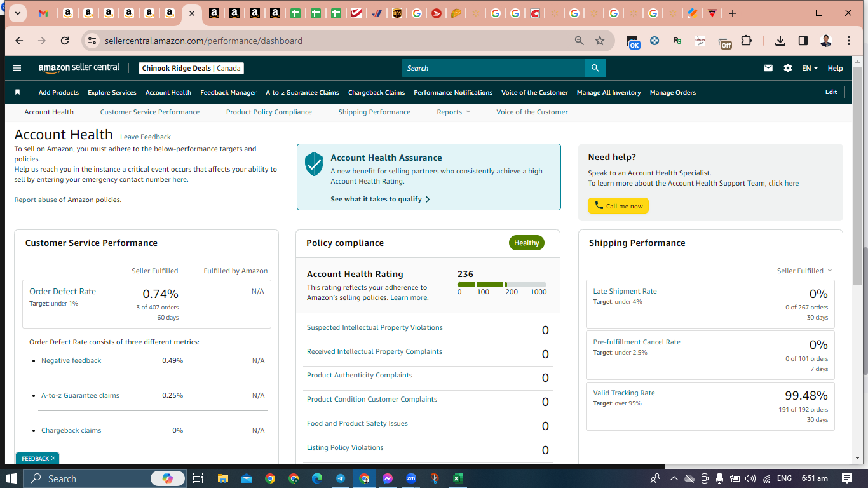Click the zoom magnifier icon in the address bar

[x=580, y=41]
